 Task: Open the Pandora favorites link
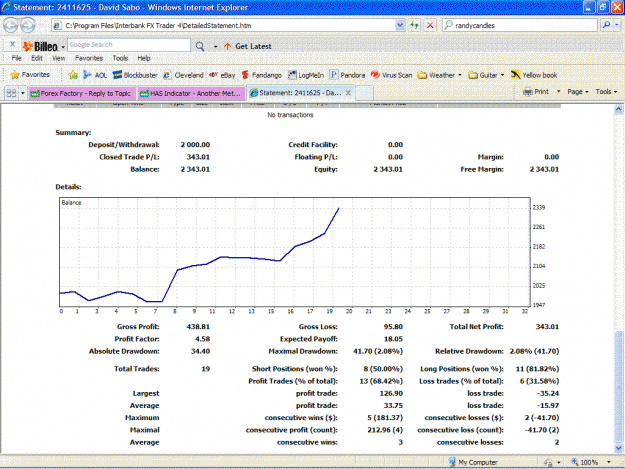pos(347,75)
